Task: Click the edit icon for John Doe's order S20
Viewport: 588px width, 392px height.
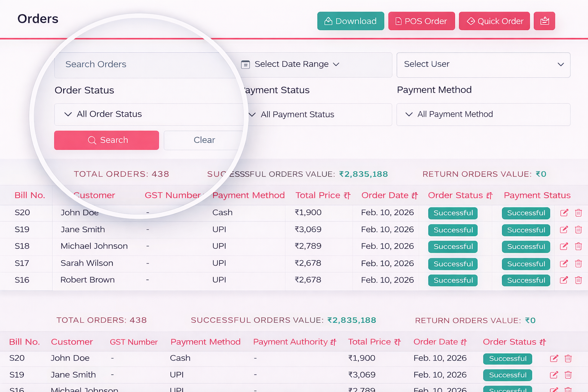Action: coord(564,213)
